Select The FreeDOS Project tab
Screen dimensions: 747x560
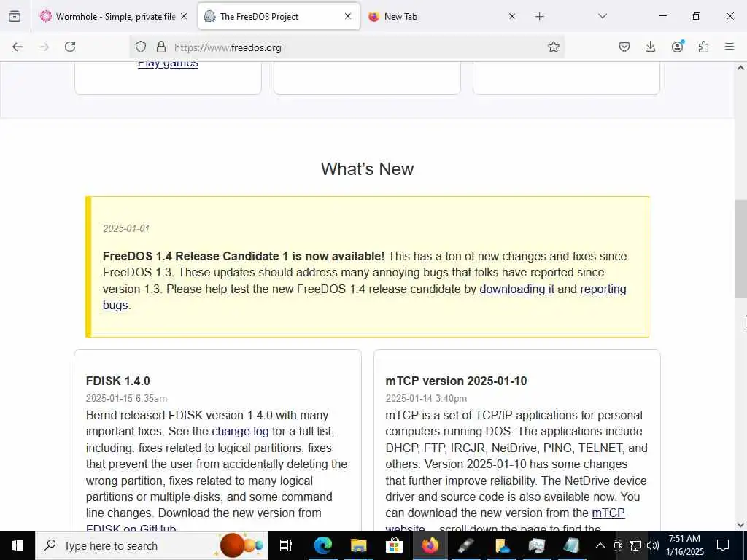pyautogui.click(x=279, y=17)
